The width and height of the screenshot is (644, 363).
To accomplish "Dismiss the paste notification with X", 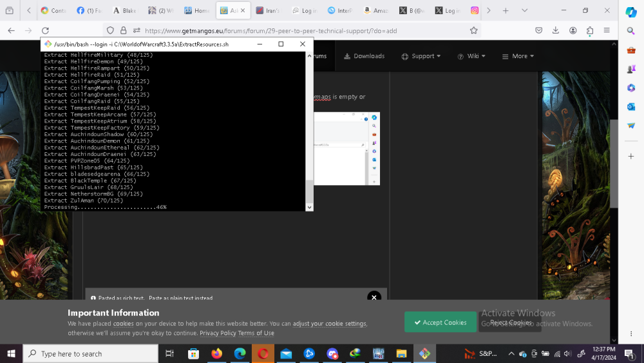I will 374,297.
